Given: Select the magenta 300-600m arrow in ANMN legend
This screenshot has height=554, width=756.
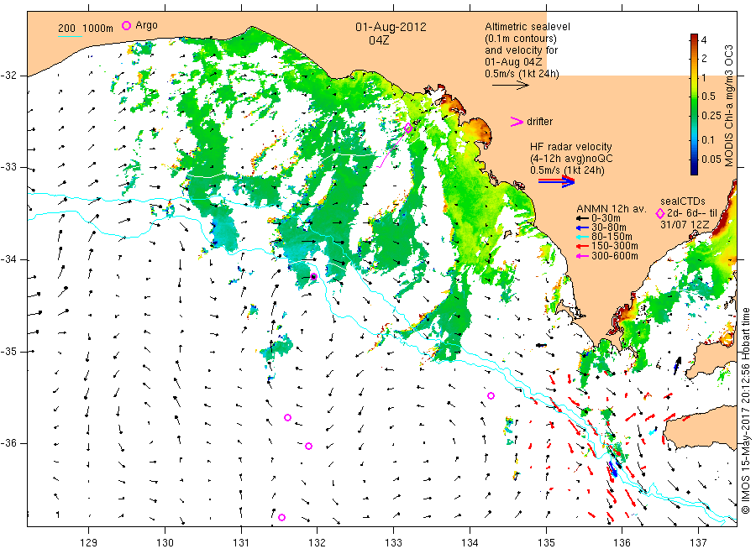Looking at the screenshot, I should (x=582, y=256).
